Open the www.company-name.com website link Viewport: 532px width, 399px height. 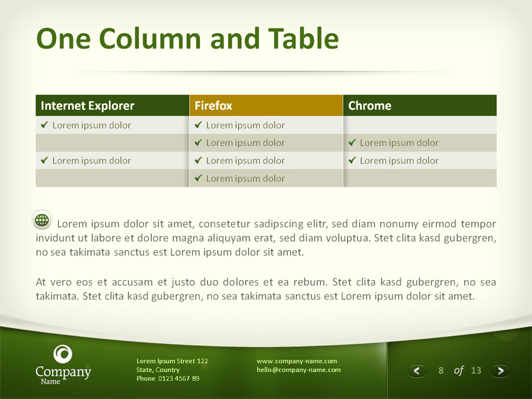(297, 361)
